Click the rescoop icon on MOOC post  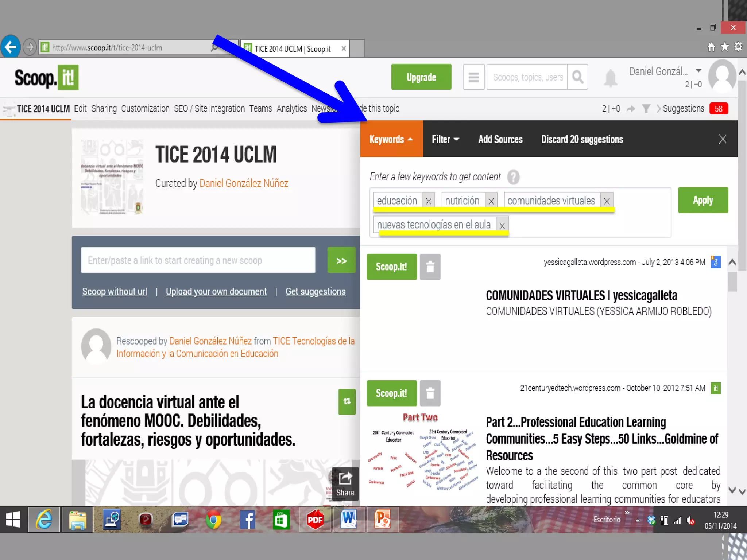coord(347,401)
